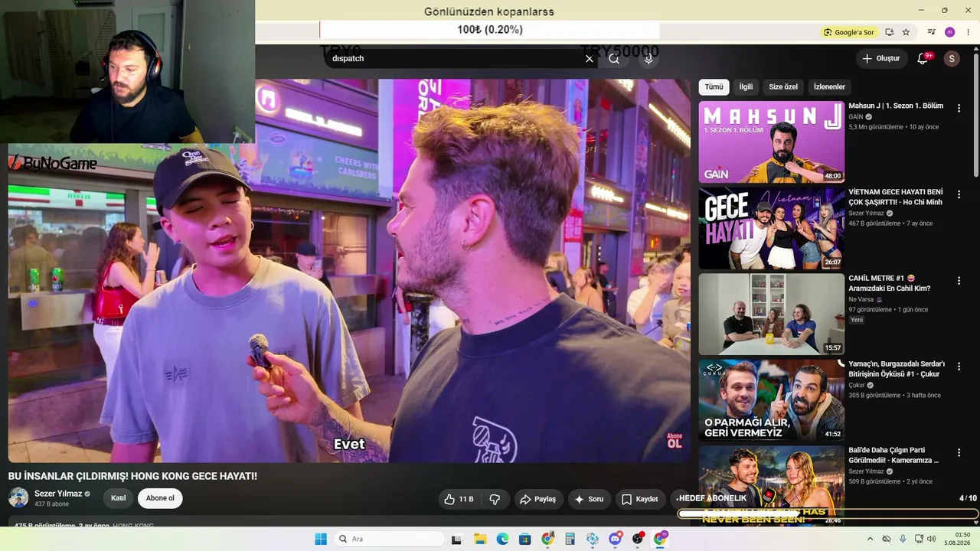Open YouTube notifications bell

pyautogui.click(x=923, y=59)
